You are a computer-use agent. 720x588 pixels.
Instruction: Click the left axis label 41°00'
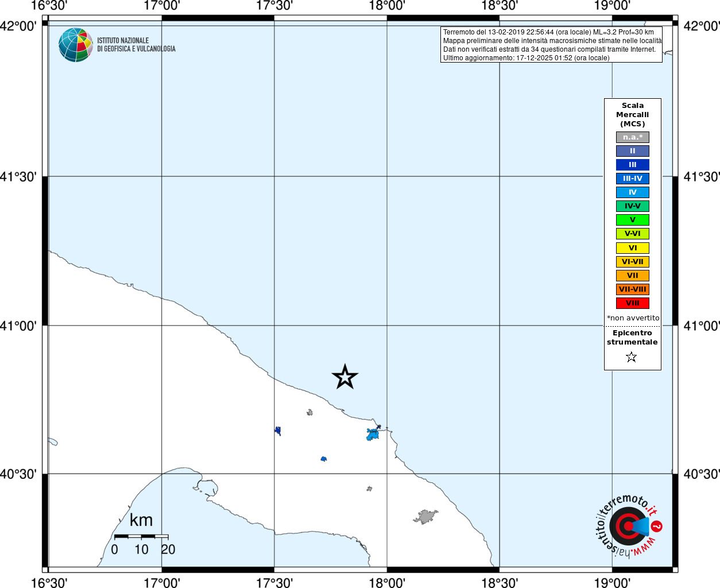[18, 326]
